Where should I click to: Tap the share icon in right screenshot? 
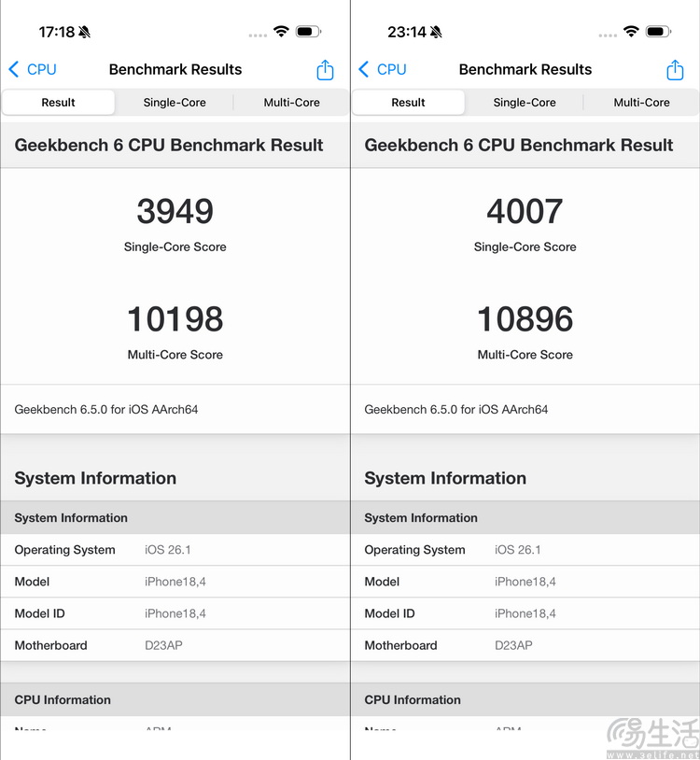click(675, 70)
